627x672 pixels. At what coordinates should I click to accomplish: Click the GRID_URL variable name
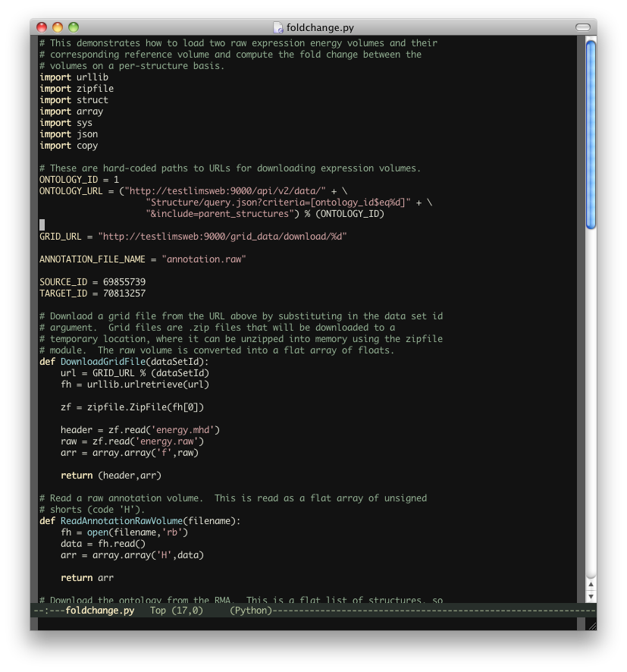[x=61, y=237]
